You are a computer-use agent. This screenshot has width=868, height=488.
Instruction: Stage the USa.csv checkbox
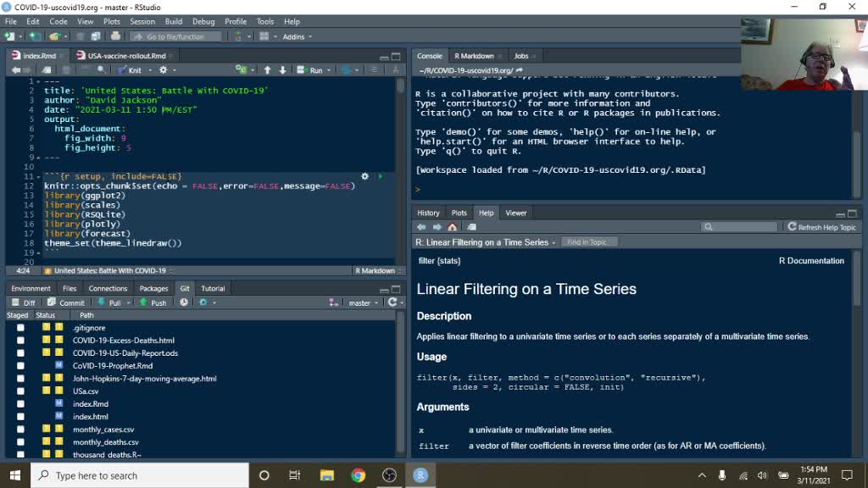(20, 391)
